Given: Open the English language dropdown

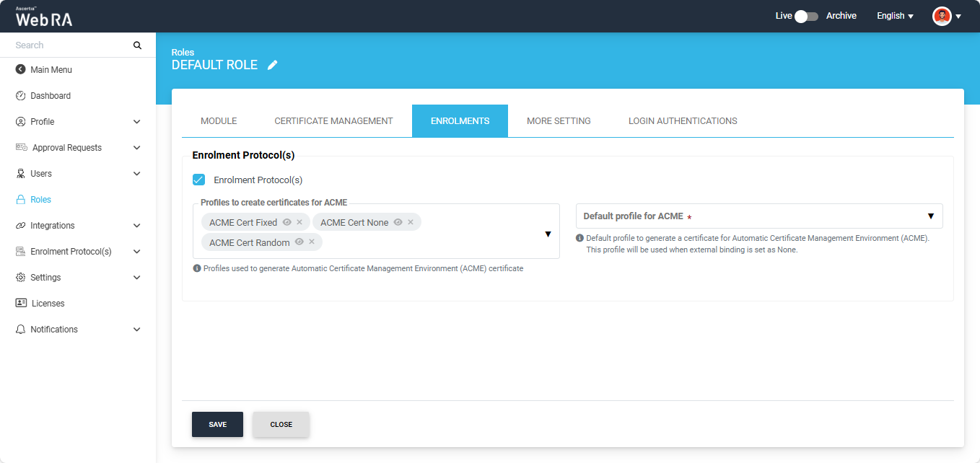Looking at the screenshot, I should 895,16.
